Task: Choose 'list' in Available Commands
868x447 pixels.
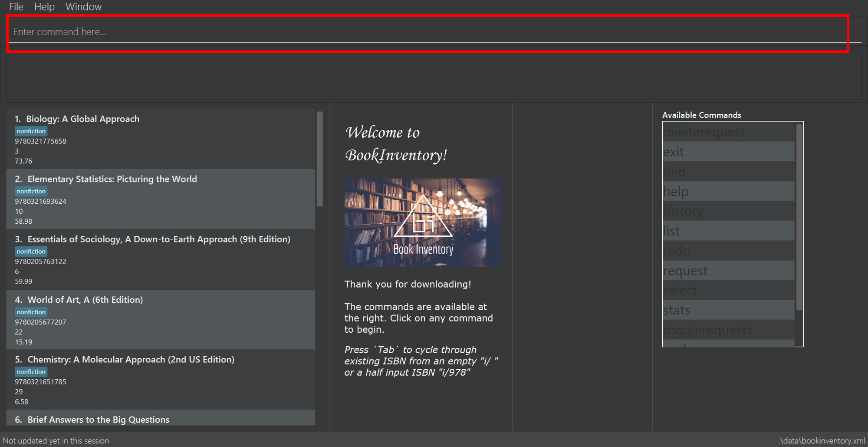Action: [x=729, y=231]
